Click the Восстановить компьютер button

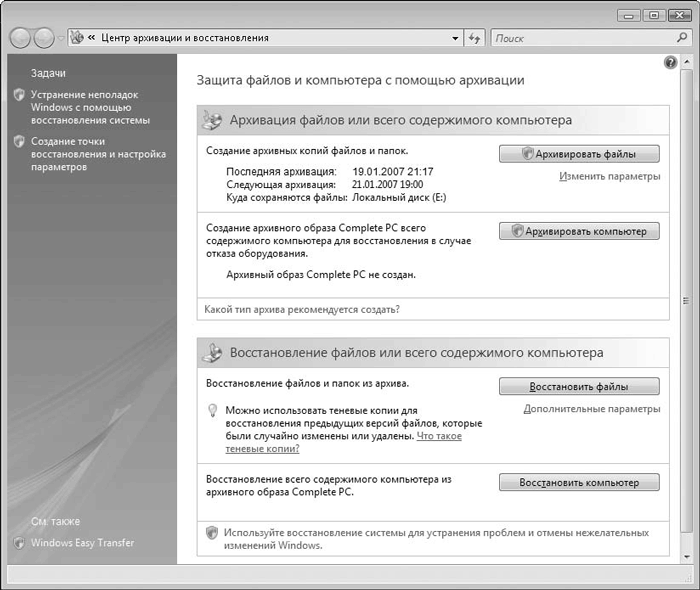(x=579, y=482)
